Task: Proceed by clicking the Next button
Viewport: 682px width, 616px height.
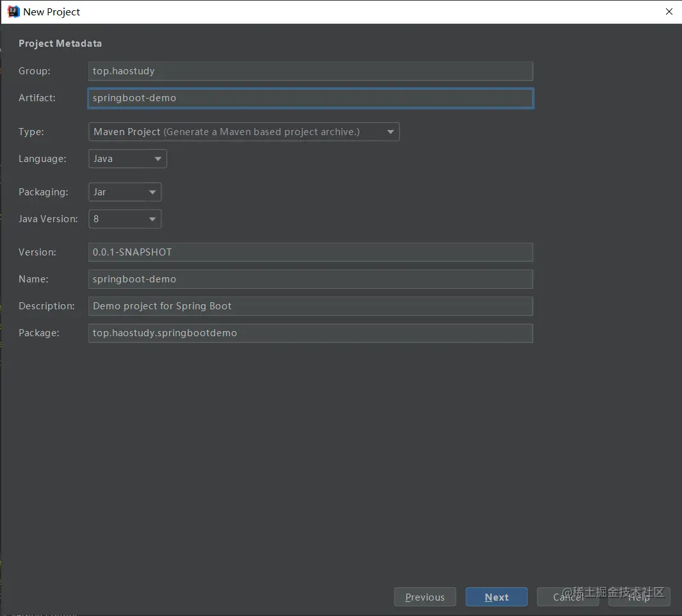Action: pyautogui.click(x=496, y=597)
